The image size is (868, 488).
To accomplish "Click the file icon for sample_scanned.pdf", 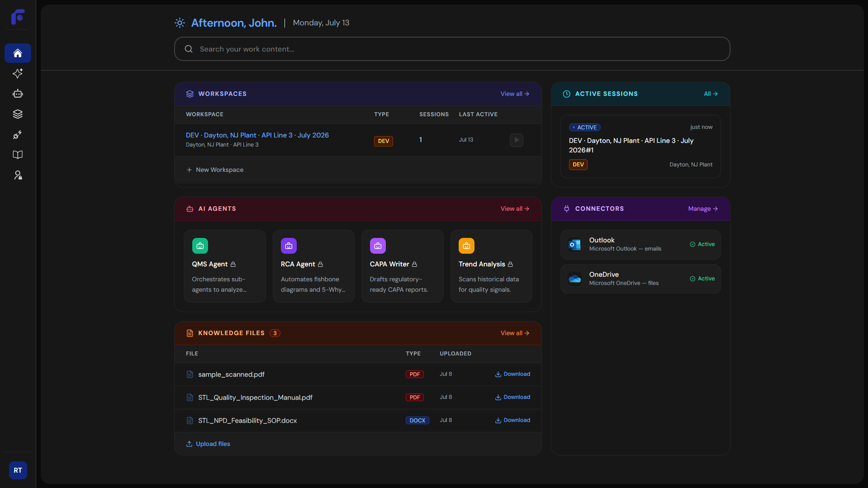I will [x=190, y=374].
